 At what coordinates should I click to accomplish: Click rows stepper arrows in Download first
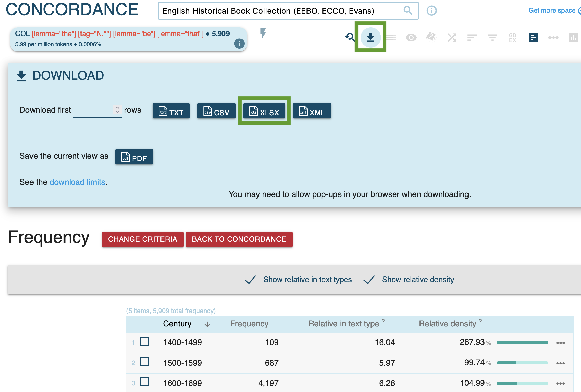[x=117, y=110]
